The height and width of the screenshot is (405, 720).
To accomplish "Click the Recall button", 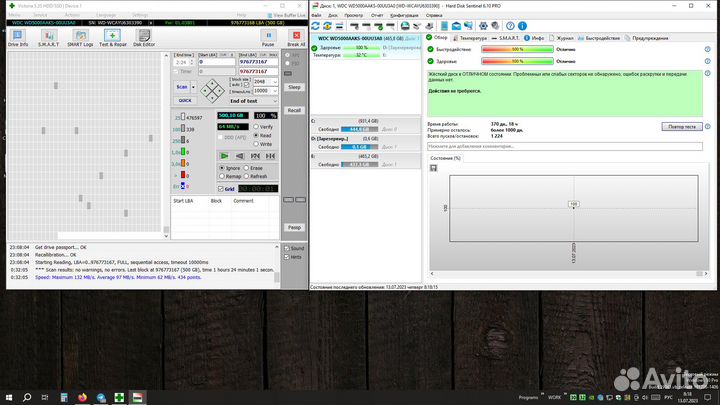I will point(294,110).
